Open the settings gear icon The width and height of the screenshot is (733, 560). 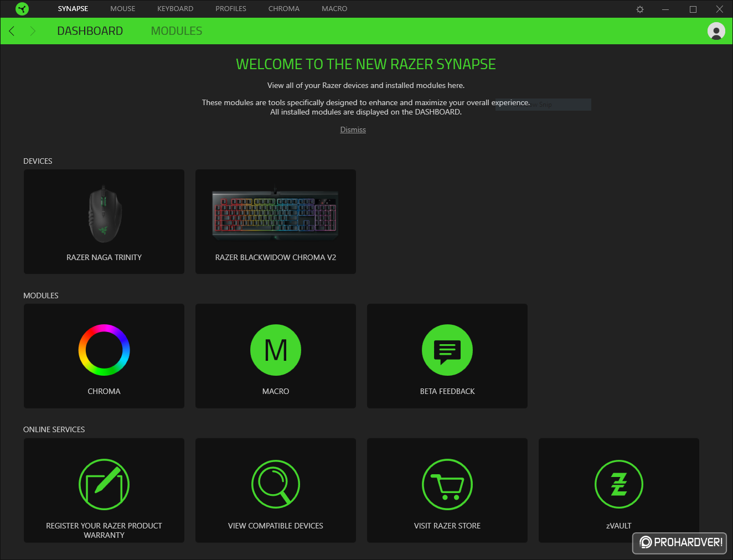tap(640, 9)
